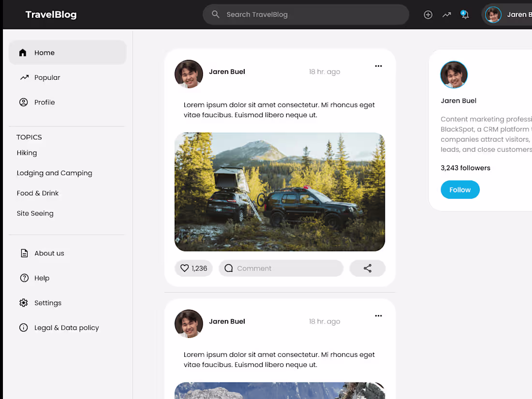Select the Hiking topic
This screenshot has width=532, height=399.
(27, 153)
